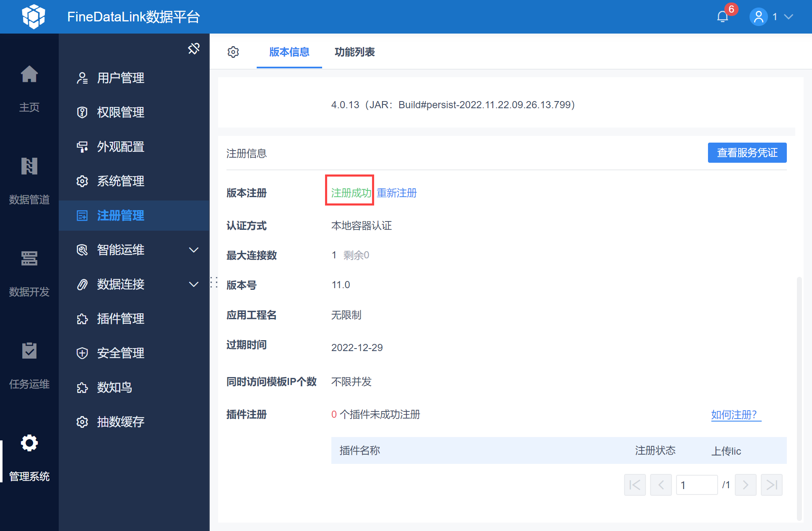Viewport: 812px width, 531px height.
Task: Click the 查看服务凭证 button
Action: tap(747, 153)
